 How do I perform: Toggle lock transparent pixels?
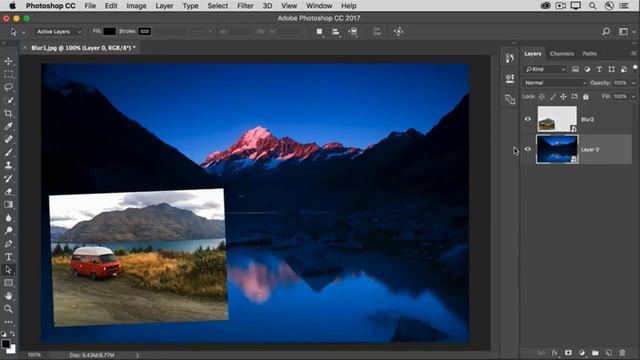coord(542,97)
